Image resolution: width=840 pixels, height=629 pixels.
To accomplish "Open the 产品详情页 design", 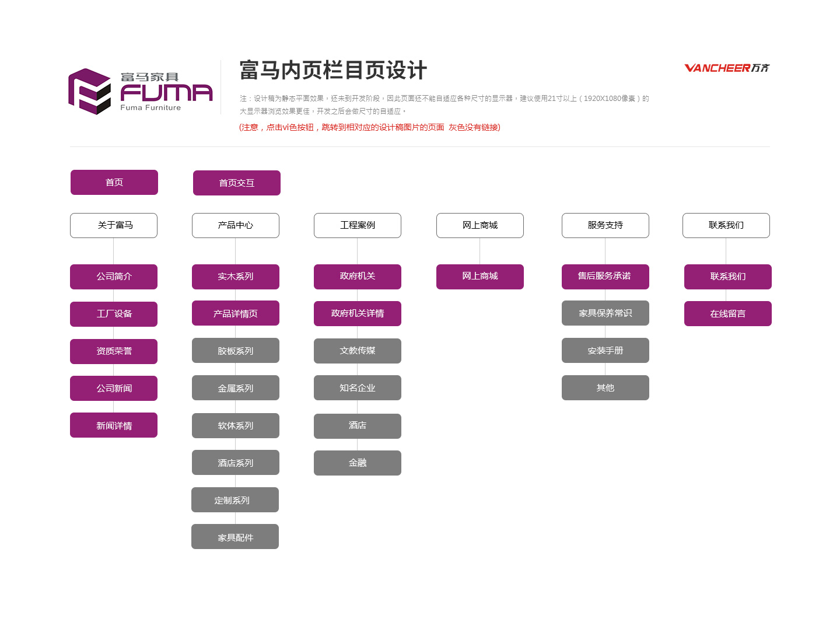I will pos(236,313).
